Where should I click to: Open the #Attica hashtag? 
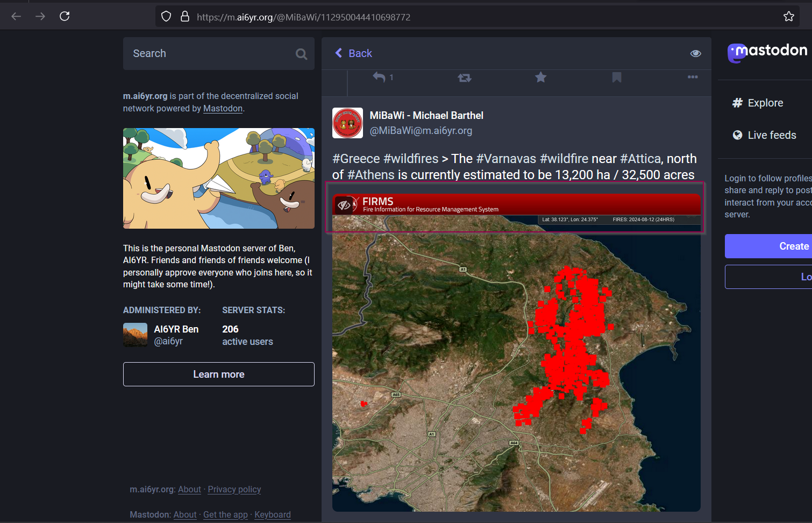tap(640, 159)
